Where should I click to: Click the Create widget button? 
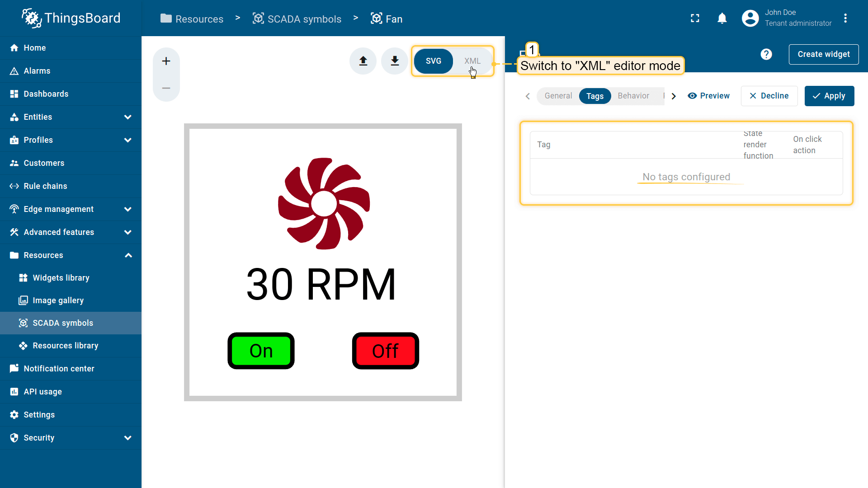823,54
